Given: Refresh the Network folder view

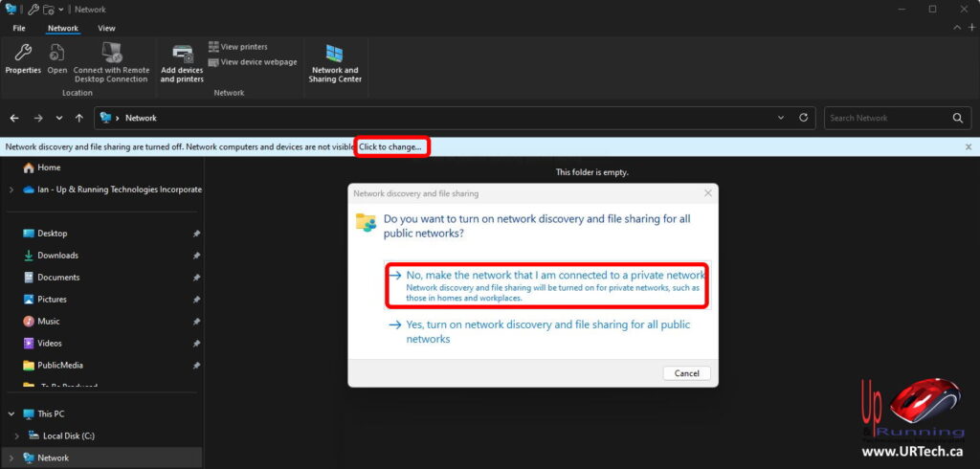Looking at the screenshot, I should (x=805, y=118).
